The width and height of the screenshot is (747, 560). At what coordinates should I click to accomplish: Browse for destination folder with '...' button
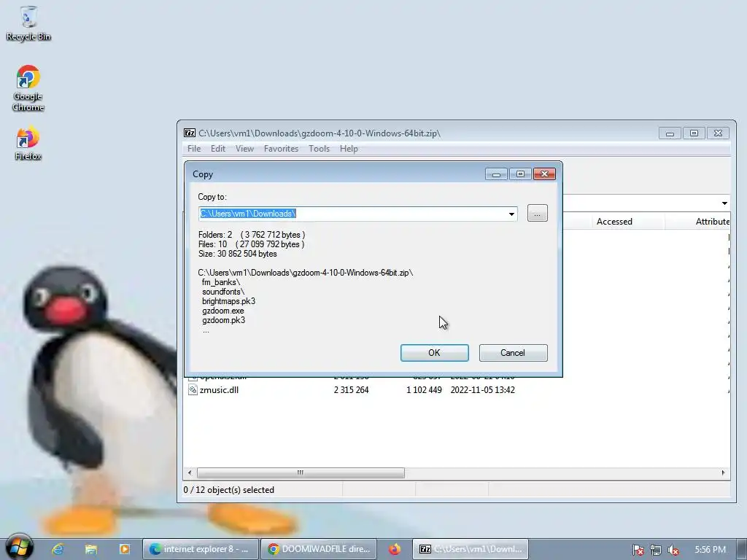click(538, 214)
